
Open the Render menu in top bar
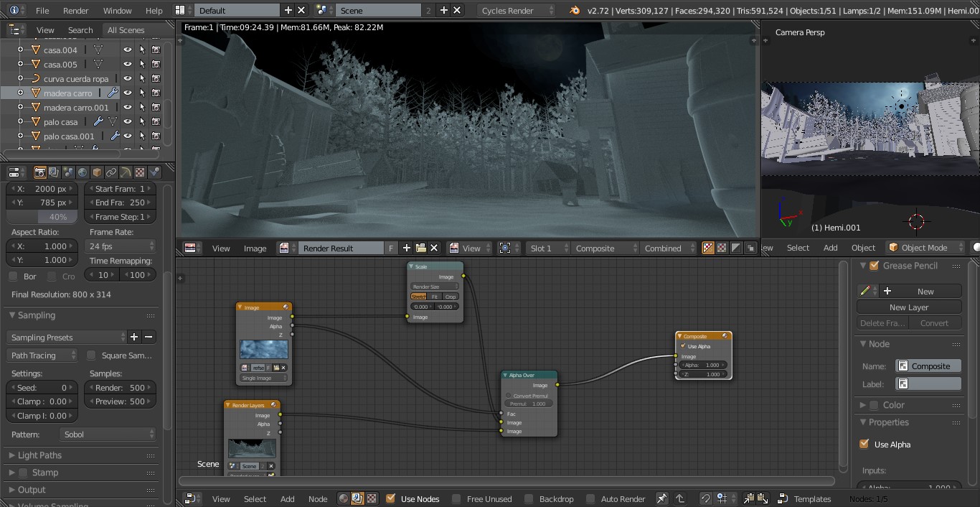(76, 10)
